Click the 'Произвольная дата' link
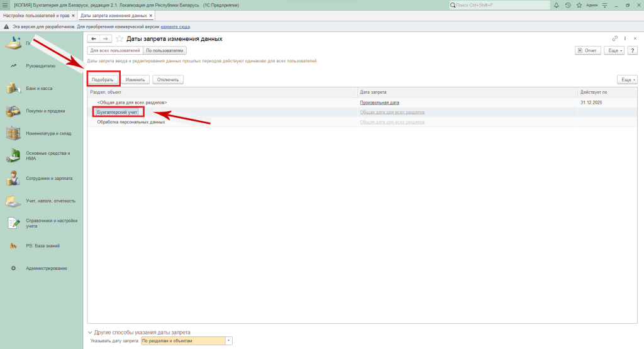644x349 pixels. coord(379,102)
